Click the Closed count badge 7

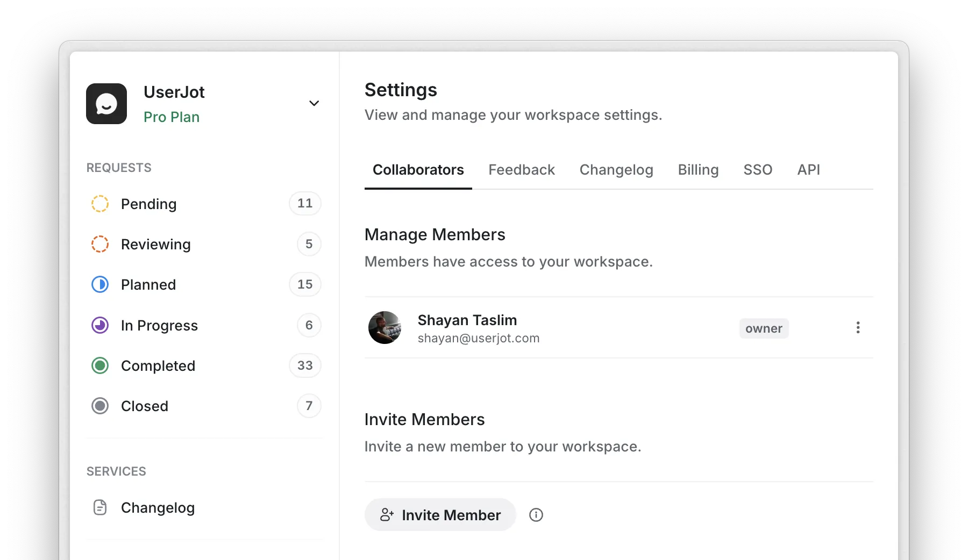309,406
